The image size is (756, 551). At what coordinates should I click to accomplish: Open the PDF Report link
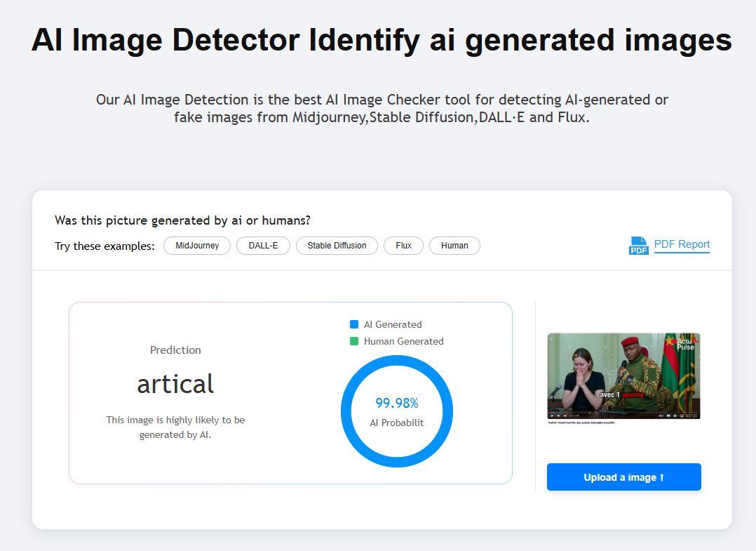tap(682, 244)
